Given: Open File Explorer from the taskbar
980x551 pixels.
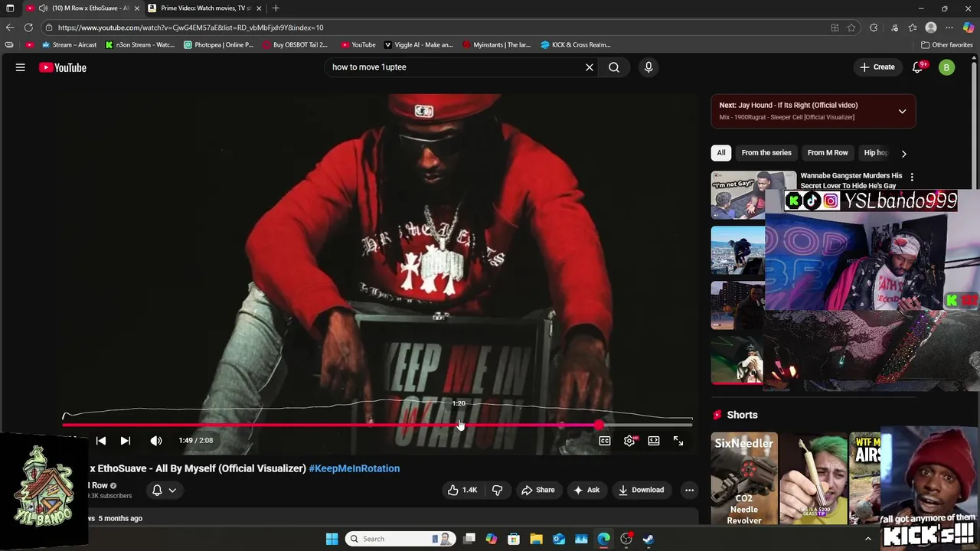Looking at the screenshot, I should (536, 539).
